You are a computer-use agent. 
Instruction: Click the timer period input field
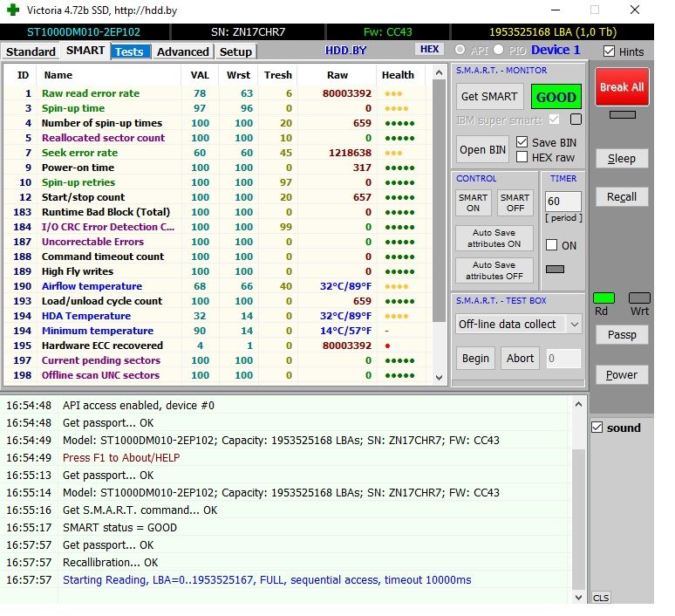562,202
